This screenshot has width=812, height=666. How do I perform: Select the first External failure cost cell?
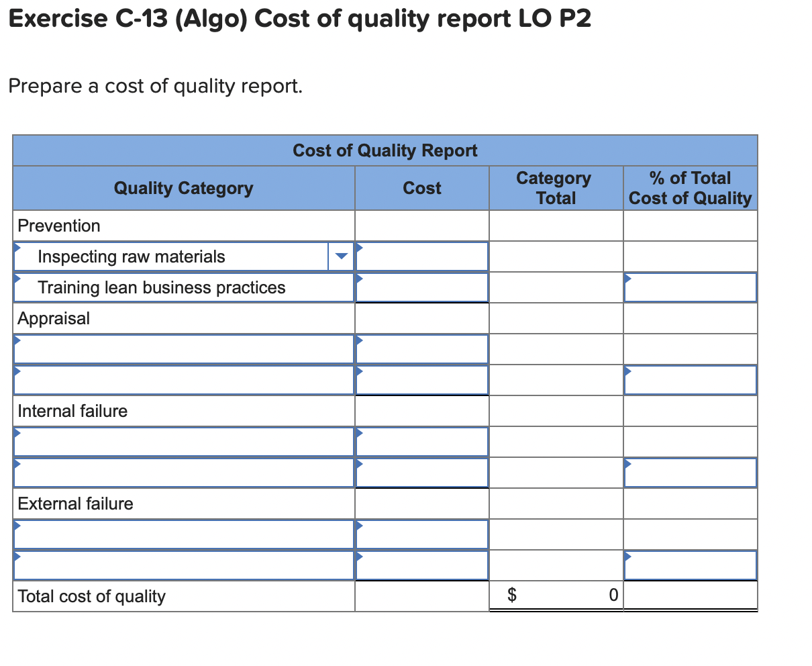421,534
